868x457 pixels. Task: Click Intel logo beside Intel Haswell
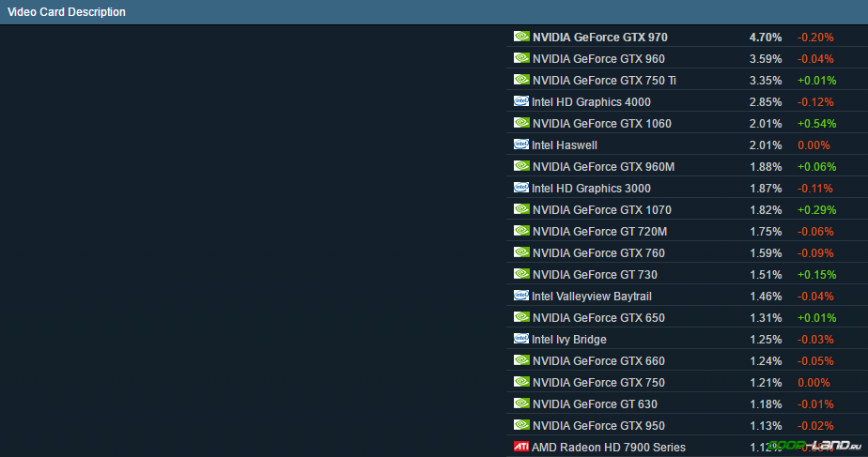pos(521,145)
